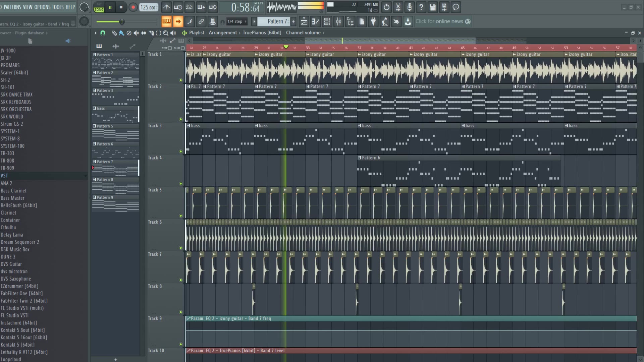Click the countdown before recording icon
The width and height of the screenshot is (644, 362).
[190, 7]
